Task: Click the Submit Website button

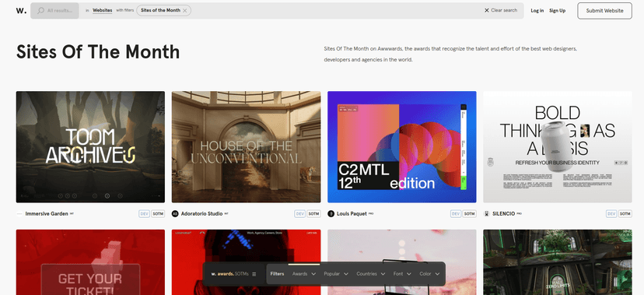Action: pyautogui.click(x=604, y=11)
